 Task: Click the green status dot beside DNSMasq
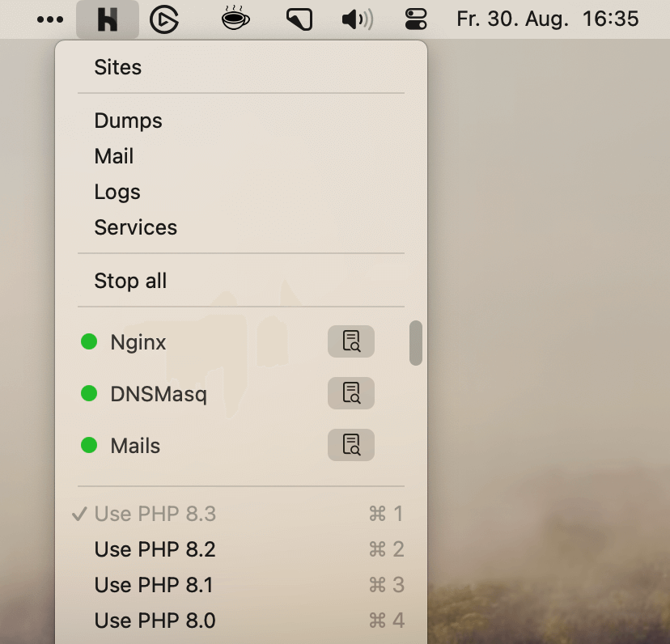pyautogui.click(x=89, y=393)
